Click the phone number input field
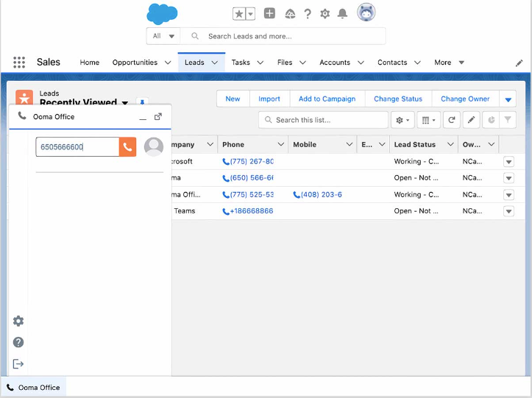The height and width of the screenshot is (398, 532). [77, 147]
